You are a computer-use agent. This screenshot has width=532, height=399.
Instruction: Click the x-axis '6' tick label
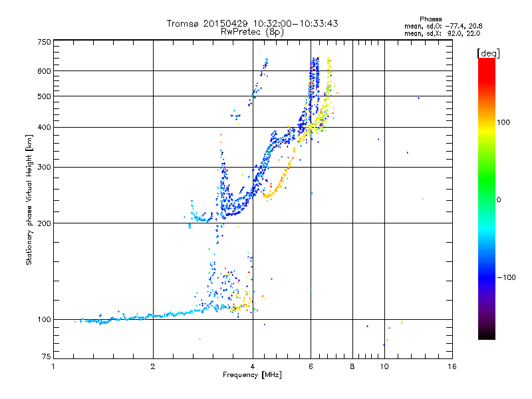(311, 366)
